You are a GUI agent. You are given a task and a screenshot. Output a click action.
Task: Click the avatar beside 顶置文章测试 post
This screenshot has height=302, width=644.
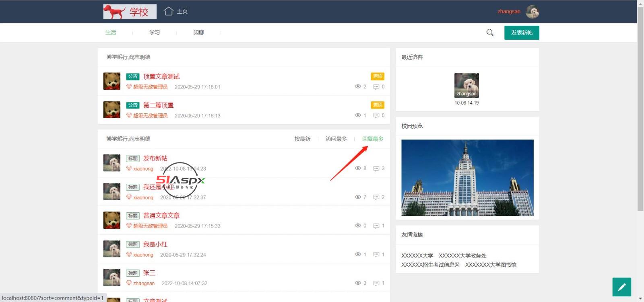(x=112, y=81)
